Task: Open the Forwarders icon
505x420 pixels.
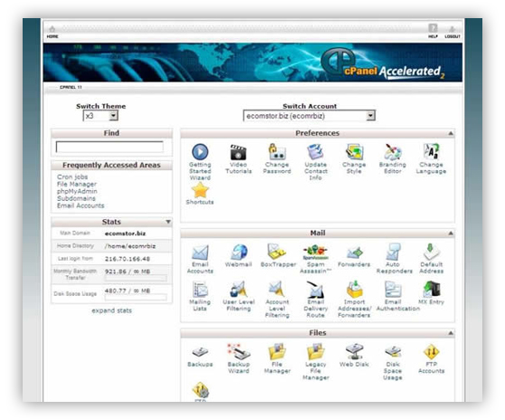Action: 354,252
